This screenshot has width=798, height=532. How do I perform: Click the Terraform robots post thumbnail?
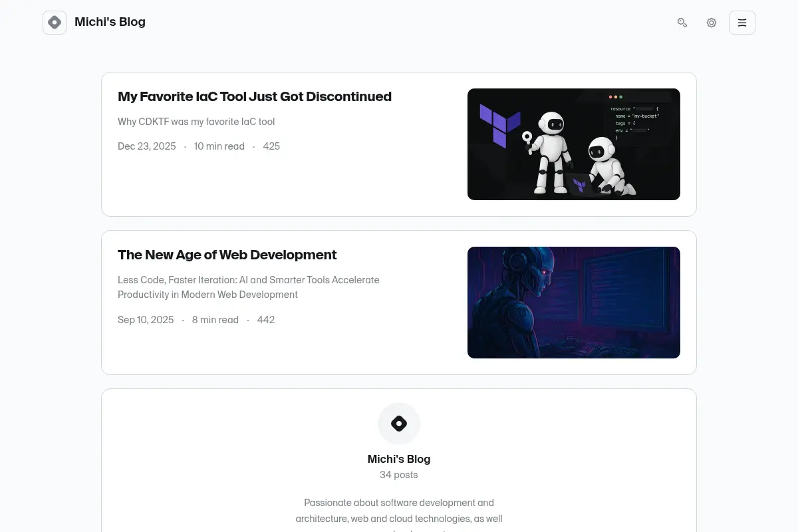pos(574,144)
